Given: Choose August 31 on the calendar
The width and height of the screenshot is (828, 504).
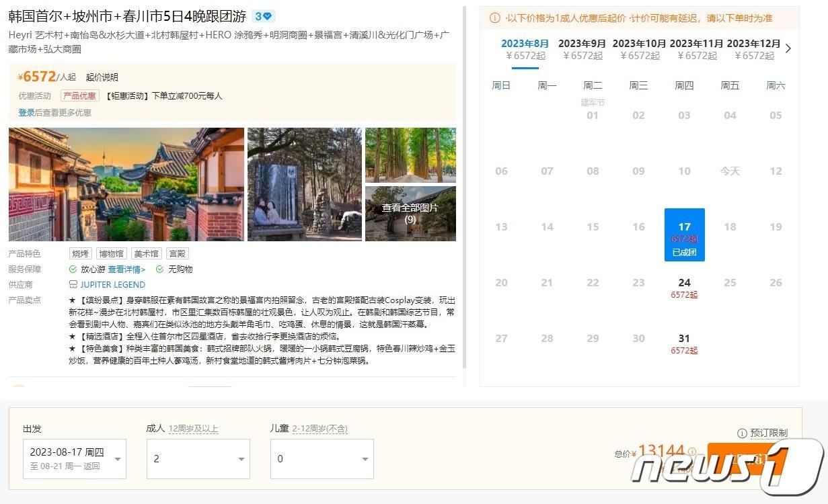Looking at the screenshot, I should pos(684,344).
